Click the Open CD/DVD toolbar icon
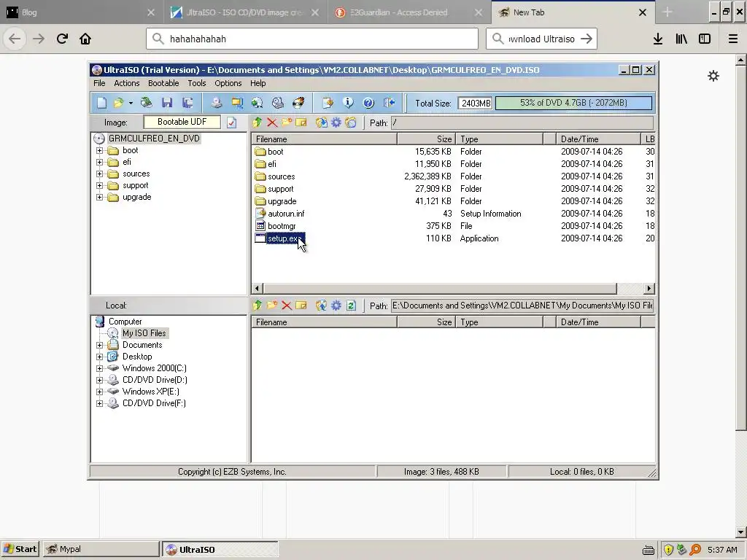747x560 pixels. (x=146, y=103)
